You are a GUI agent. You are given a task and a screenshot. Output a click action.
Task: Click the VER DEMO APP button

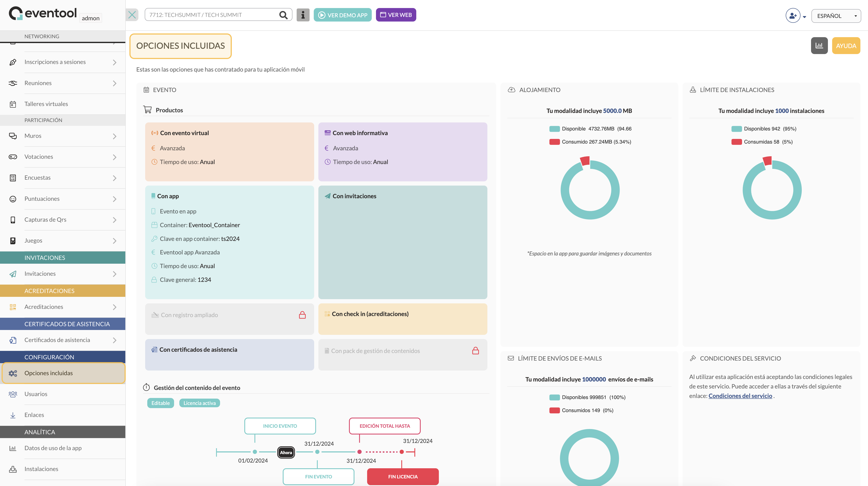click(342, 15)
